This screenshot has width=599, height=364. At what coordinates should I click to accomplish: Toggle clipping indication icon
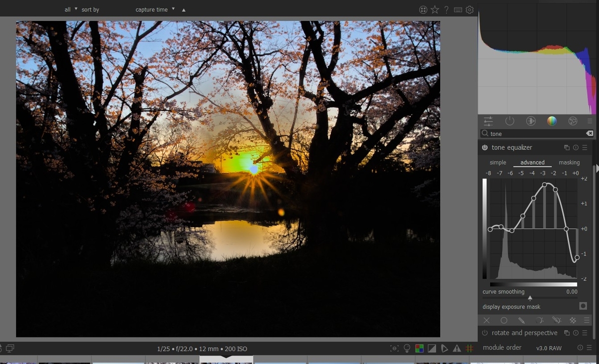[x=432, y=349]
